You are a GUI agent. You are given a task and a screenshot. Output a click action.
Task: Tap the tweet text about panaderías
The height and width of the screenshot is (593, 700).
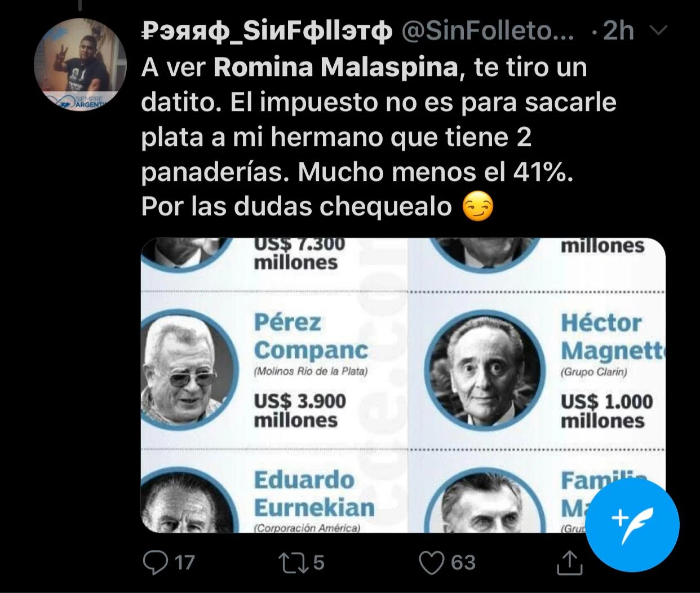(379, 138)
